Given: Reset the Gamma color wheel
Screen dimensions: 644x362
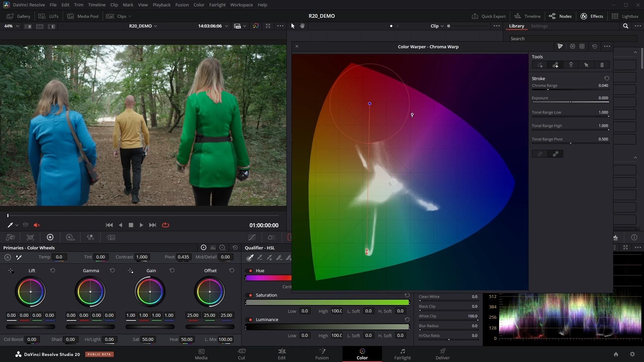Looking at the screenshot, I should 112,270.
